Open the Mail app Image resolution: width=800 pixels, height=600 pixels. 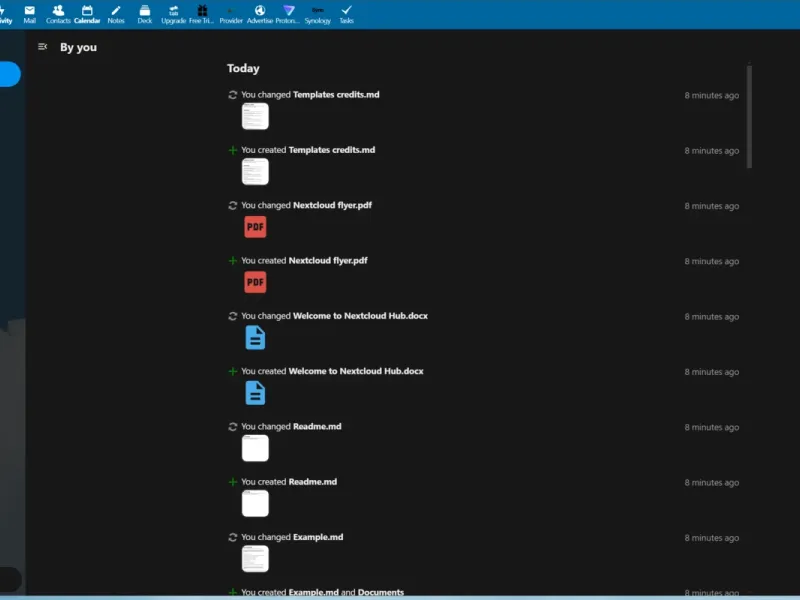(x=30, y=14)
